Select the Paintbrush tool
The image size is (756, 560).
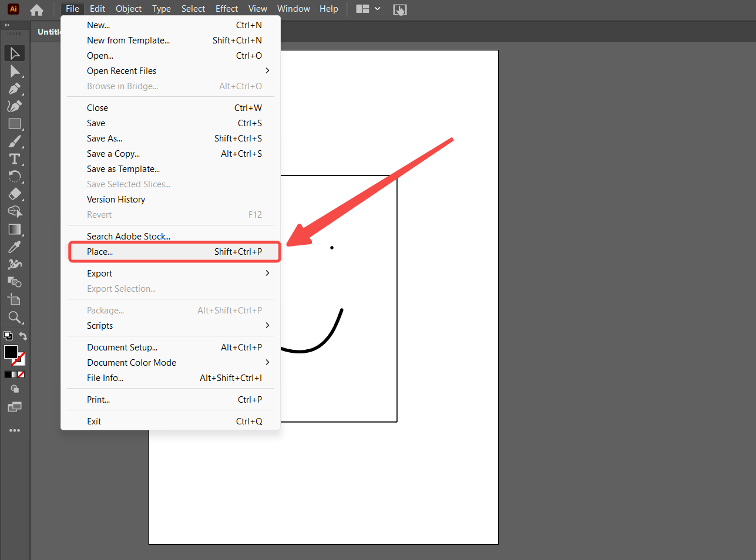[15, 141]
